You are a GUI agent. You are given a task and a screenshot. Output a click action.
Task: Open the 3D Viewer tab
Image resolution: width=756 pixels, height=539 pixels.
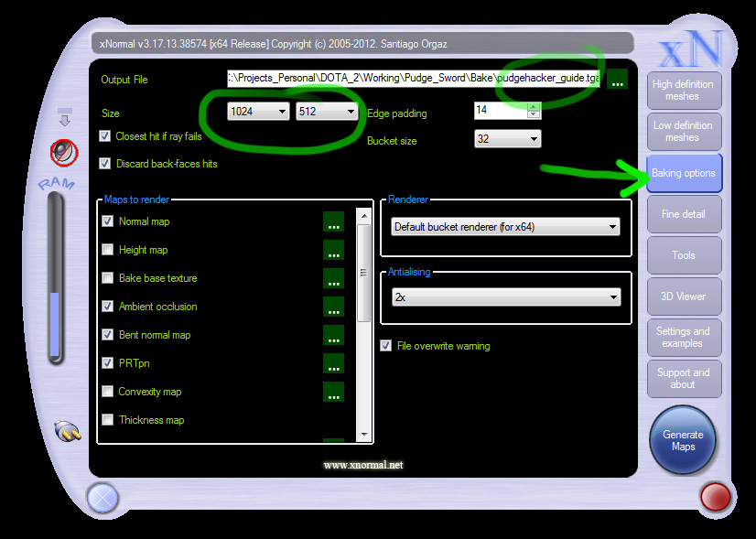pyautogui.click(x=683, y=296)
